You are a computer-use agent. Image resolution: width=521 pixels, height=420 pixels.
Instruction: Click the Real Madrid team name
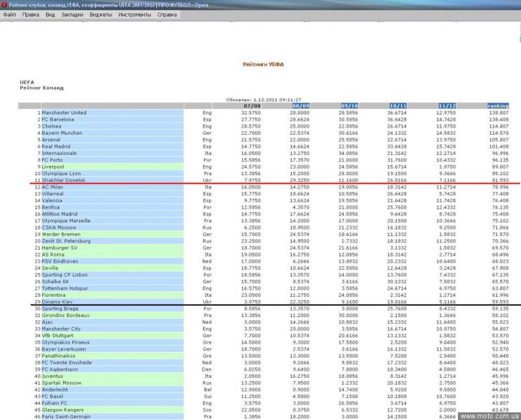[56, 146]
